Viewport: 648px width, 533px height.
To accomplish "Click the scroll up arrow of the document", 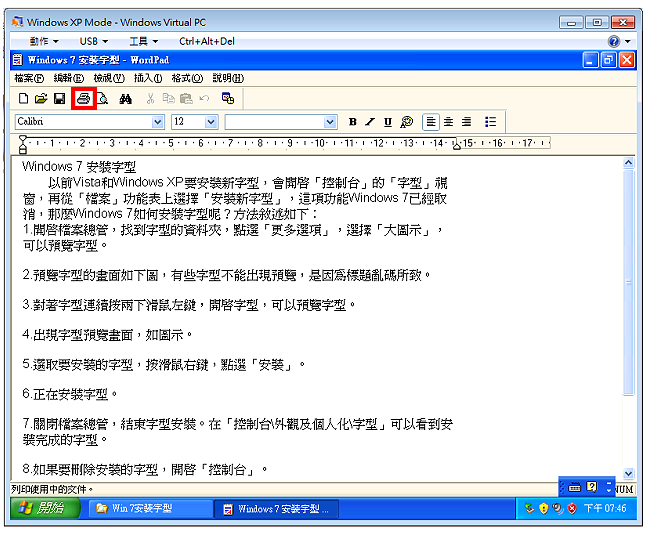I will 629,162.
